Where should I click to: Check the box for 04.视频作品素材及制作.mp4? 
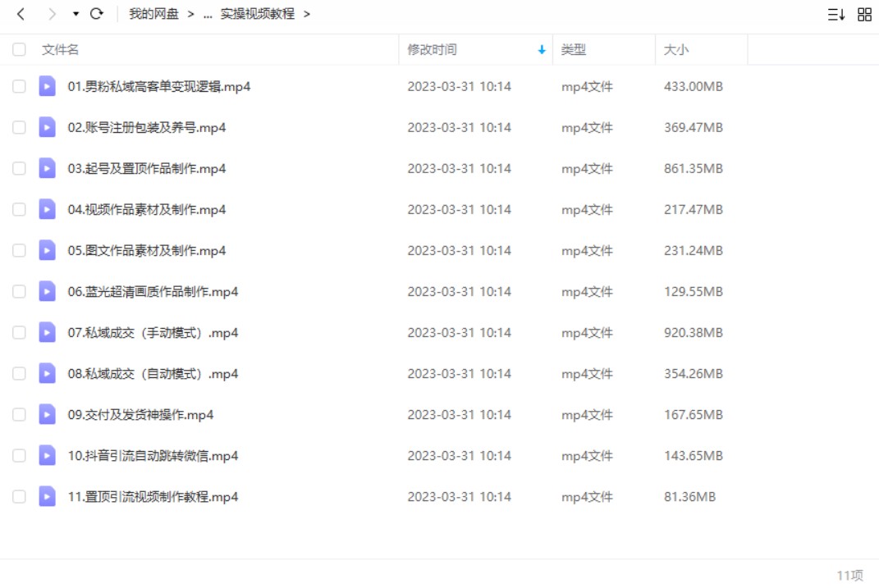[19, 209]
